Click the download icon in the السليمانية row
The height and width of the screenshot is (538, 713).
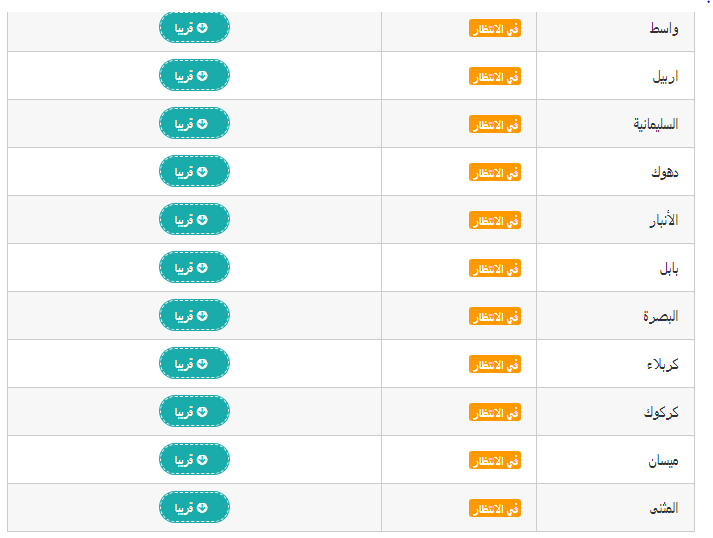point(202,124)
